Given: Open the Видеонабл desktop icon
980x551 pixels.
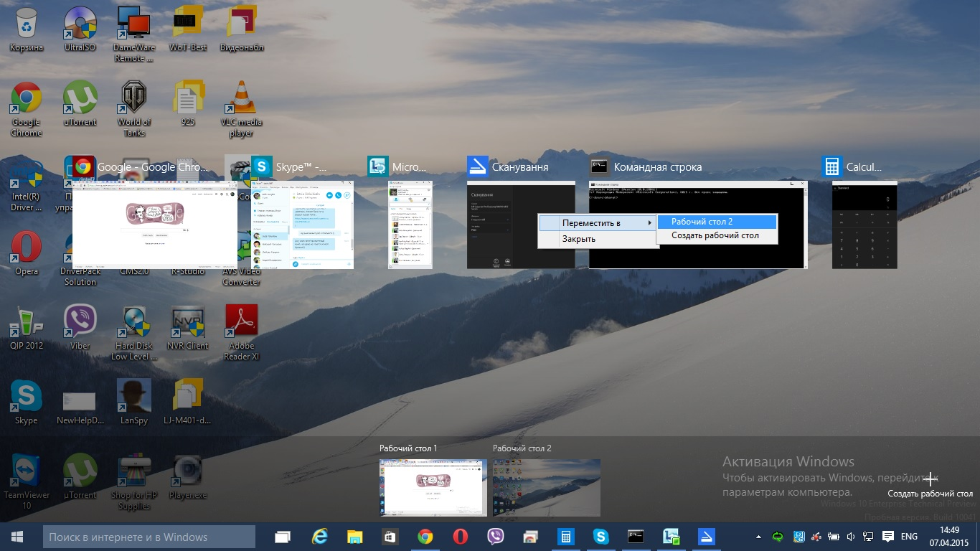Looking at the screenshot, I should (242, 29).
